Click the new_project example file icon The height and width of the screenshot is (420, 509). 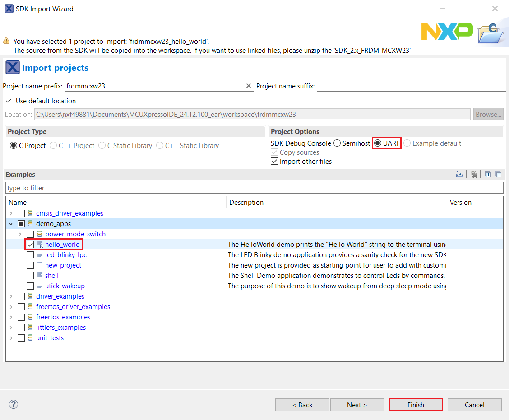39,265
